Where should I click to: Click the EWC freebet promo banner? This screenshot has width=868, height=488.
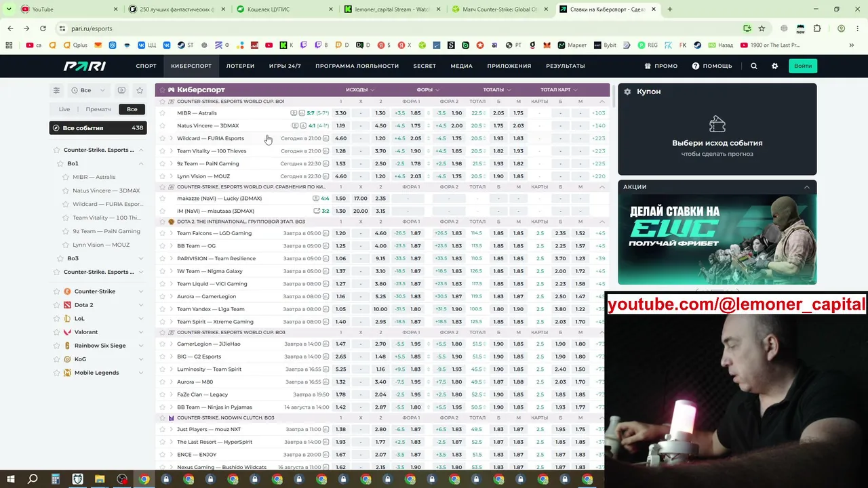717,240
